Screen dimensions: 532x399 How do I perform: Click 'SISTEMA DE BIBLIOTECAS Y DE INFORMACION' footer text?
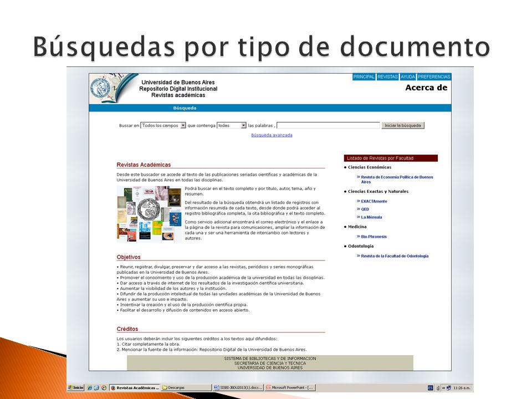coord(270,359)
